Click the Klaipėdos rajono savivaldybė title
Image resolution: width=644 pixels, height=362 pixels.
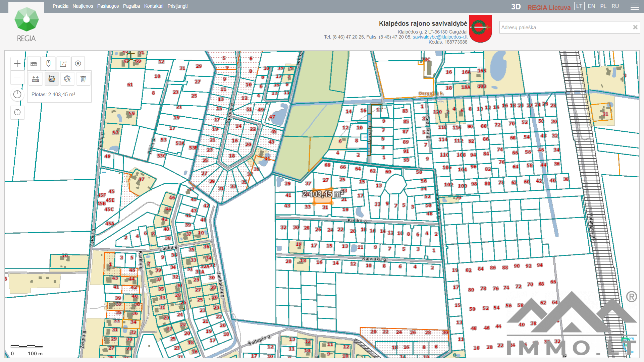point(423,23)
